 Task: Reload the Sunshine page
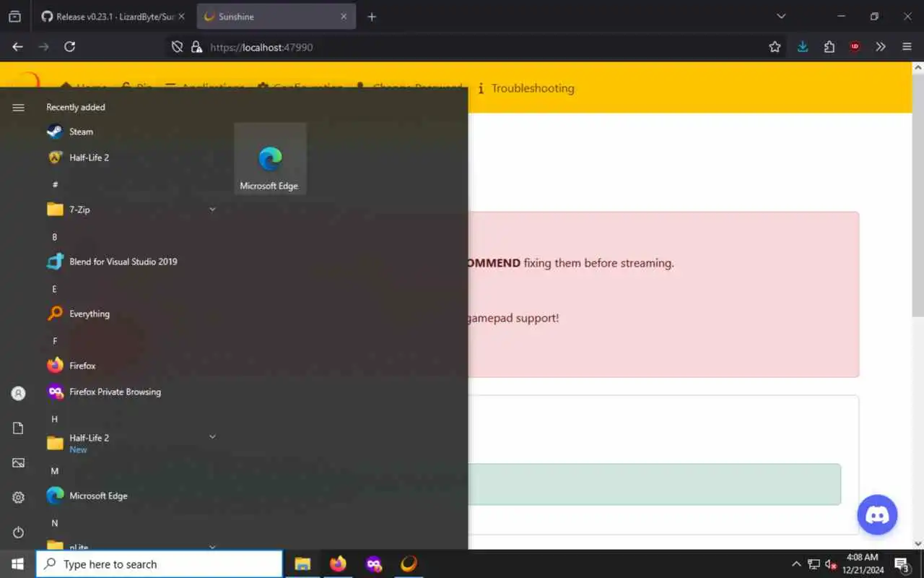click(x=70, y=47)
